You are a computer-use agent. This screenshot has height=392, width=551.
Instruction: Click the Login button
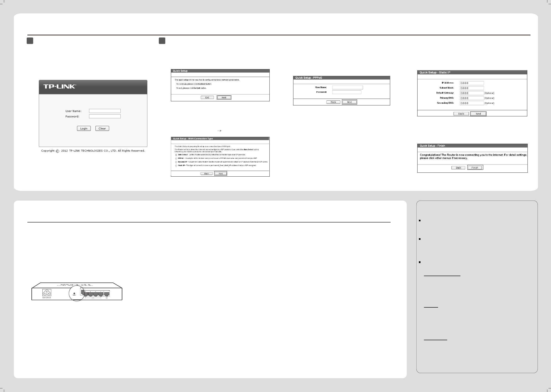click(84, 128)
